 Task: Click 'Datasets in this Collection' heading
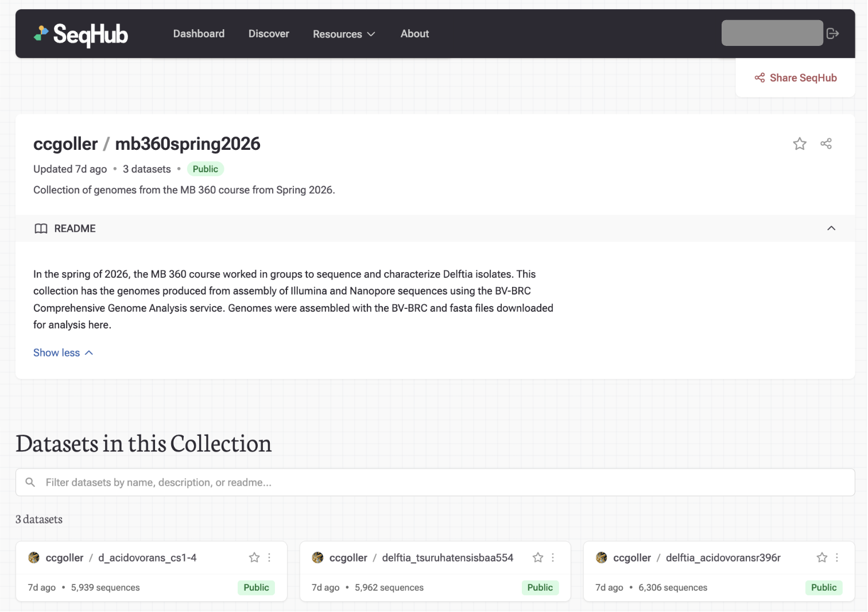[144, 444]
